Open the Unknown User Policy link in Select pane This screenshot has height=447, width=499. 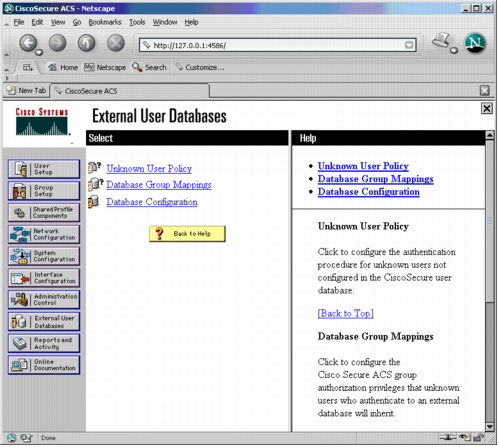click(x=149, y=169)
